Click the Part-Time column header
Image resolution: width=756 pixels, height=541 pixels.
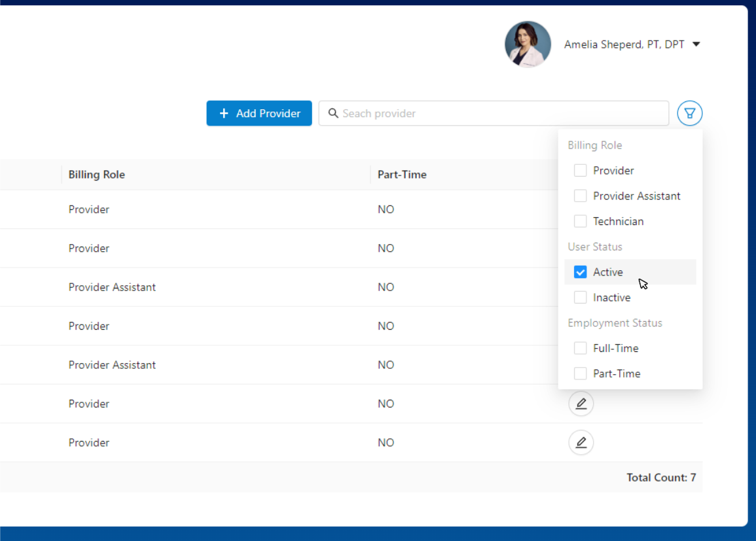coord(402,175)
